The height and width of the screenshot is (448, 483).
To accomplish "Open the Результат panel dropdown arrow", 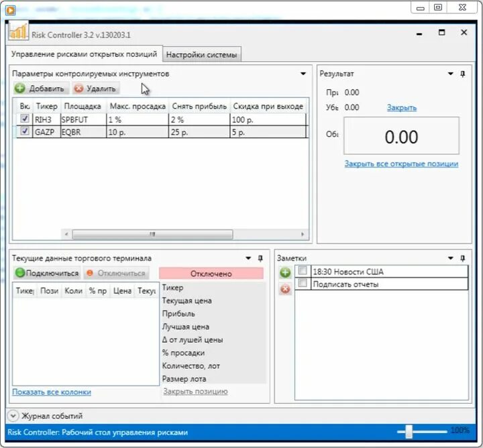I will (450, 74).
